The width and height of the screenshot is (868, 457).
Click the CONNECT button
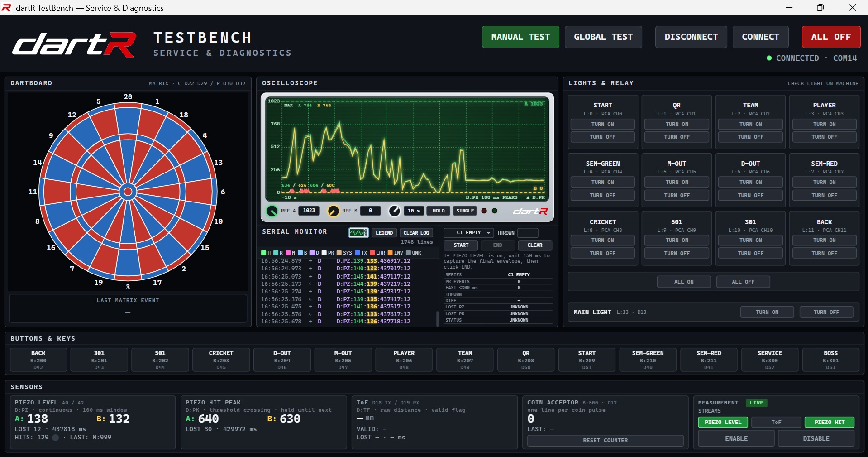coord(761,37)
